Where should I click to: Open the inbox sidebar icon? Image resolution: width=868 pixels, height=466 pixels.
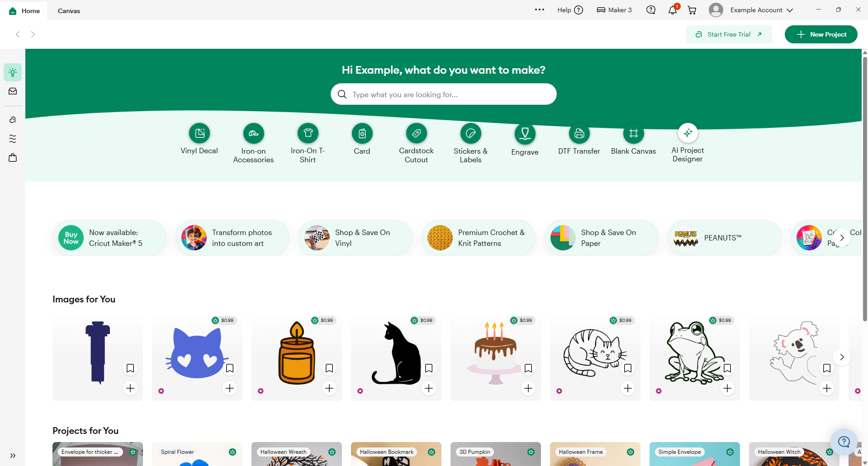pyautogui.click(x=13, y=91)
